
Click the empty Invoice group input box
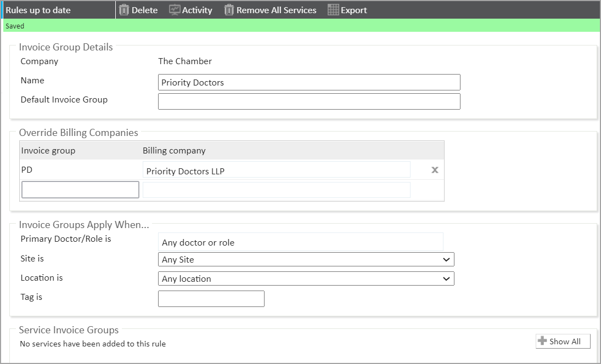[x=80, y=190]
